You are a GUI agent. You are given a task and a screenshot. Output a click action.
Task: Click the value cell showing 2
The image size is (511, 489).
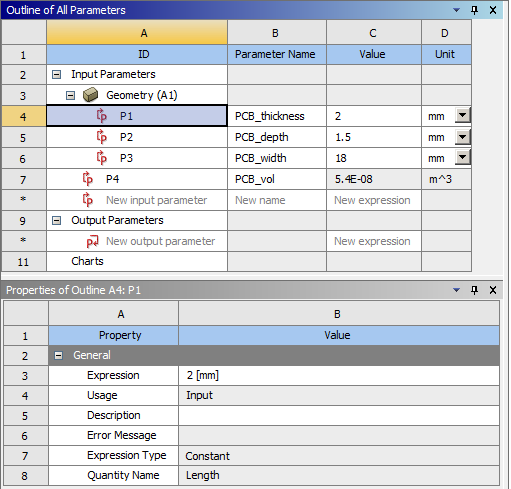pos(374,116)
